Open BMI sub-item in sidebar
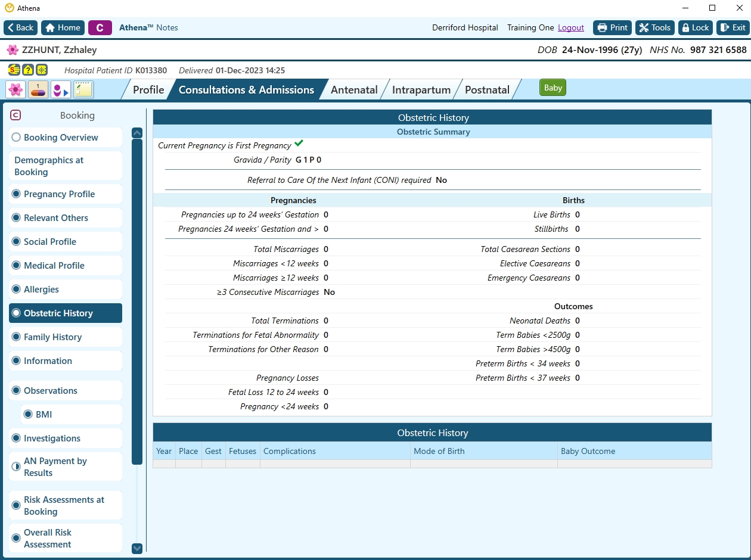 [x=72, y=415]
